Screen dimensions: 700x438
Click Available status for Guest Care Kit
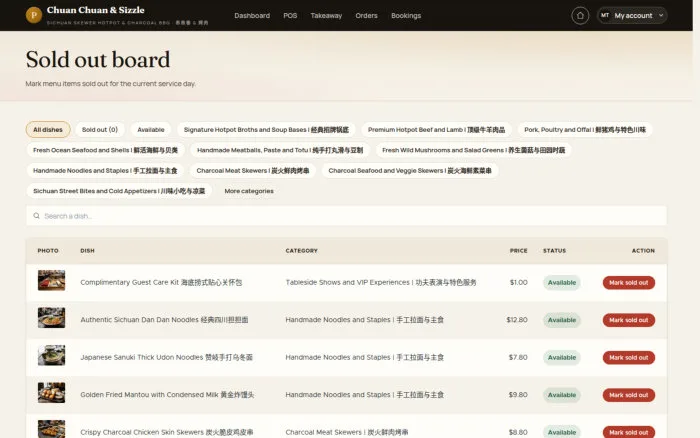click(562, 283)
